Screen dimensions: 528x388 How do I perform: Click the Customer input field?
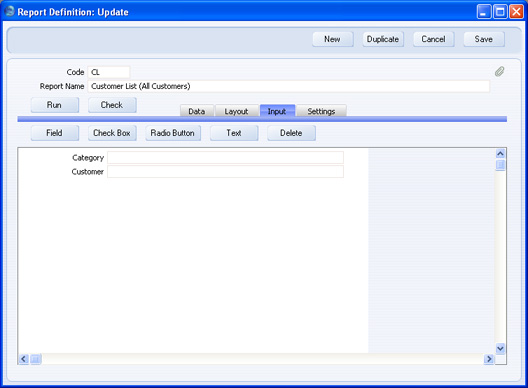point(225,171)
